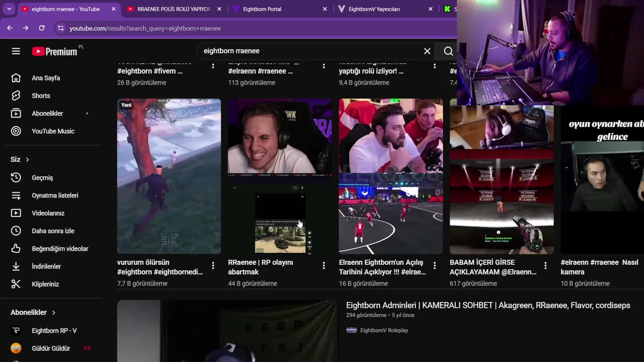644x362 pixels.
Task: Click site information icon in address bar
Action: click(60, 28)
